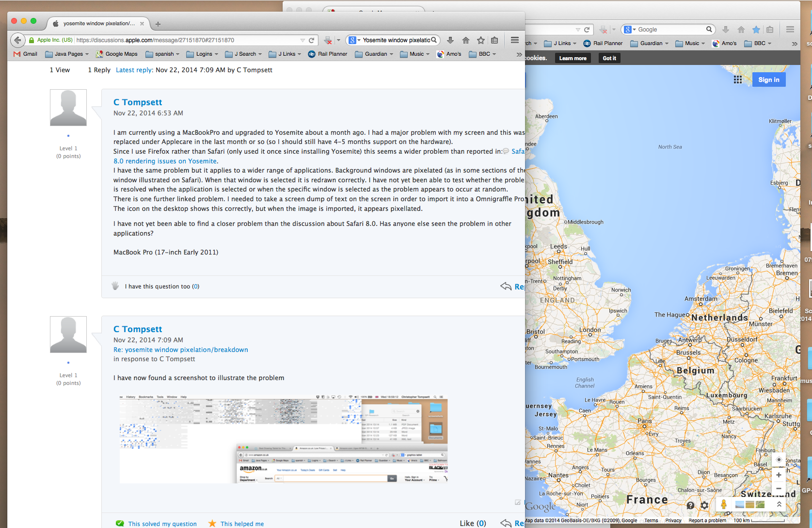This screenshot has height=528, width=812.
Task: Go back in the Apple discussions window
Action: 18,40
